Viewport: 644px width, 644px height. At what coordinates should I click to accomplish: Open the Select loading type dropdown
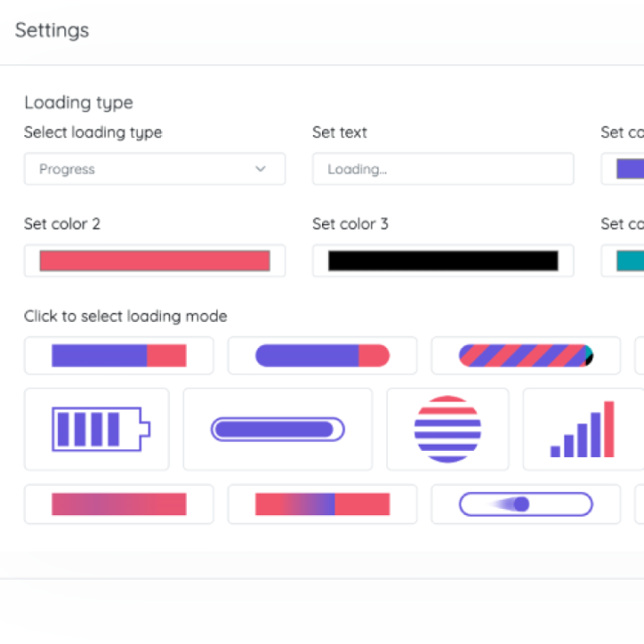[154, 169]
